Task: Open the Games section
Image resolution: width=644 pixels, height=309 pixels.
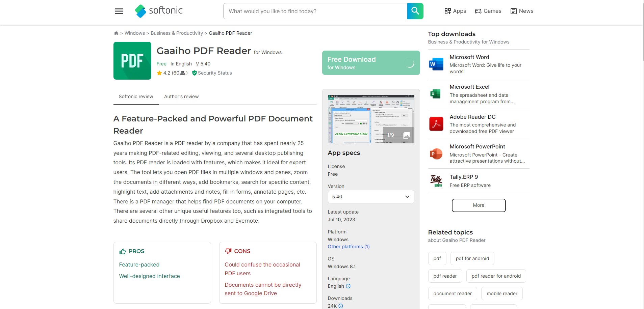Action: [x=488, y=11]
